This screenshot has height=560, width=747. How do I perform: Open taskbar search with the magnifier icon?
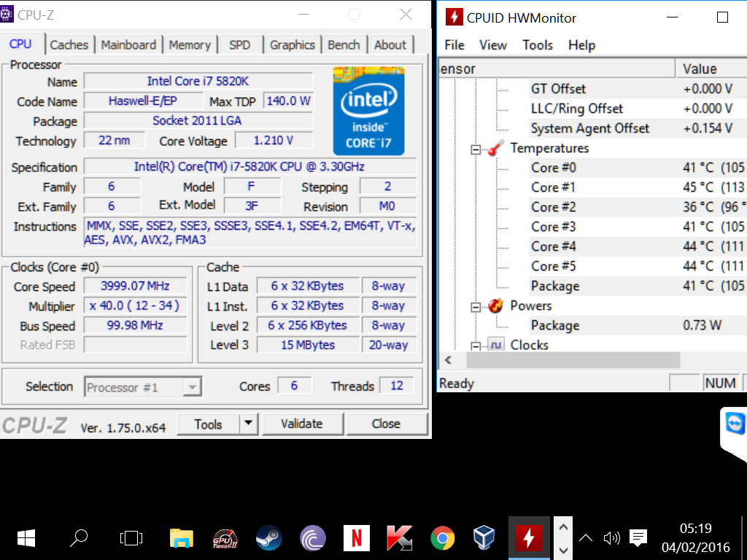pyautogui.click(x=79, y=538)
